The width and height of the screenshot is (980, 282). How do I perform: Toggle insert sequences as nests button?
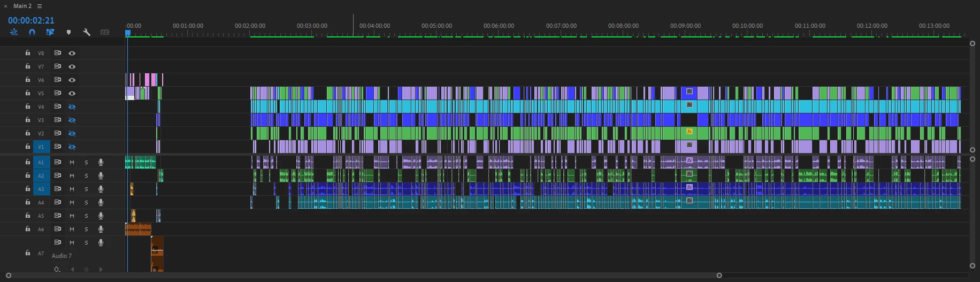point(14,32)
